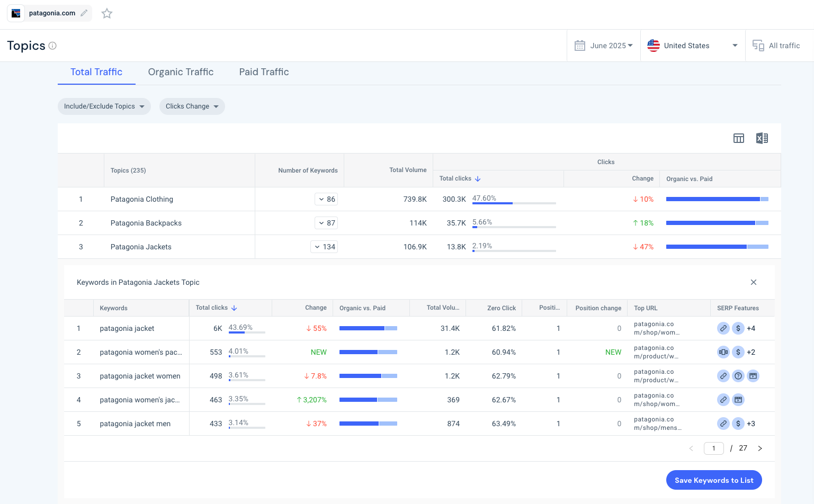Screen dimensions: 814x504
Task: Click the question-mark SERP icon for patagonia jacket women
Action: (738, 376)
